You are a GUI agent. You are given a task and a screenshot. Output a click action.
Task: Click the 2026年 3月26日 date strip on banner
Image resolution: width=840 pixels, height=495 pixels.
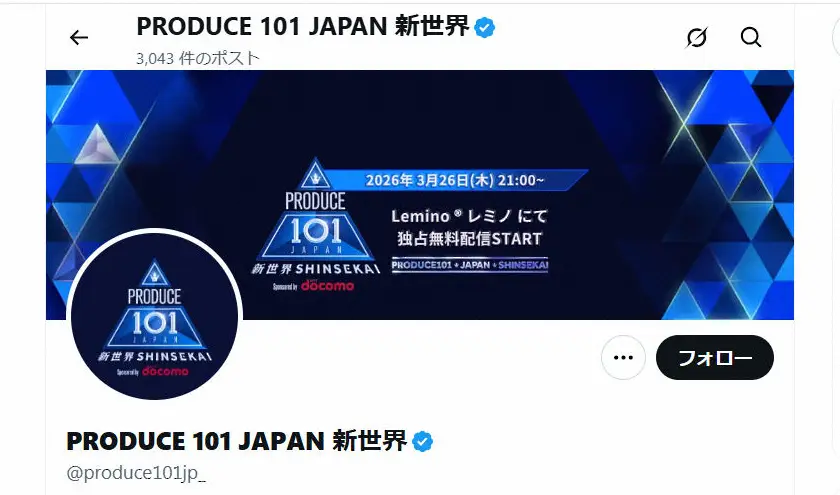454,180
